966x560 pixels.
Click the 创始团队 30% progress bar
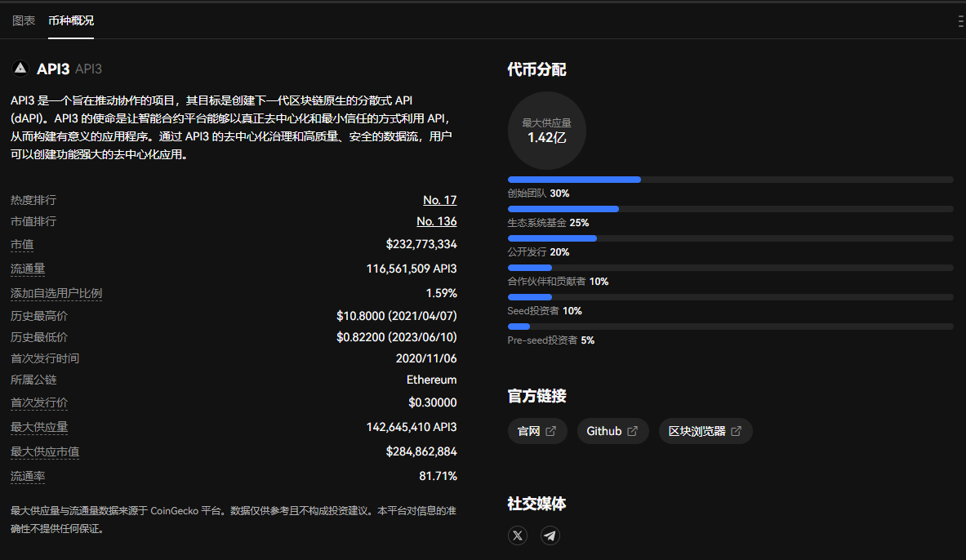[x=731, y=179]
